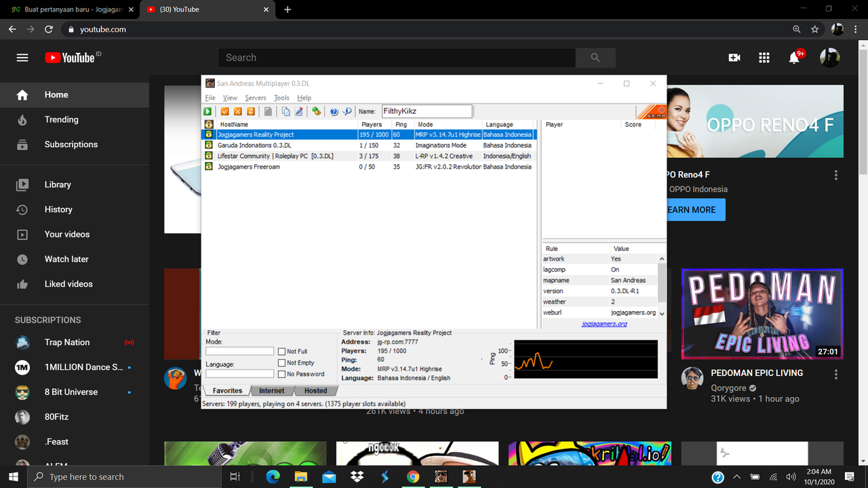
Task: Toggle the No Password filter checkbox
Action: pyautogui.click(x=281, y=374)
